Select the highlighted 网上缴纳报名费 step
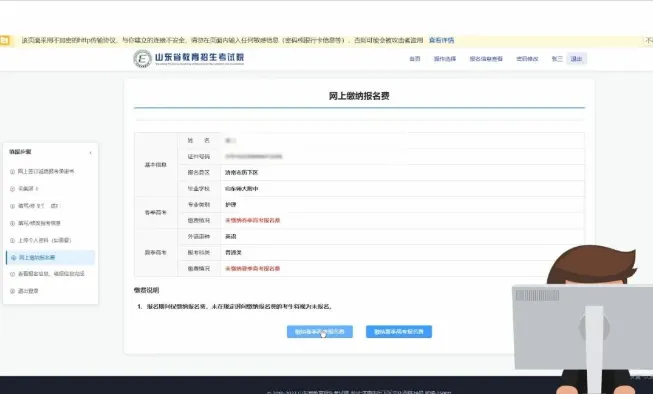The image size is (653, 394). click(51, 257)
